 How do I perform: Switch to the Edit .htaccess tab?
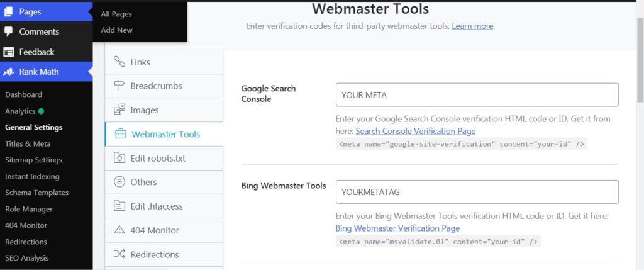(164, 206)
